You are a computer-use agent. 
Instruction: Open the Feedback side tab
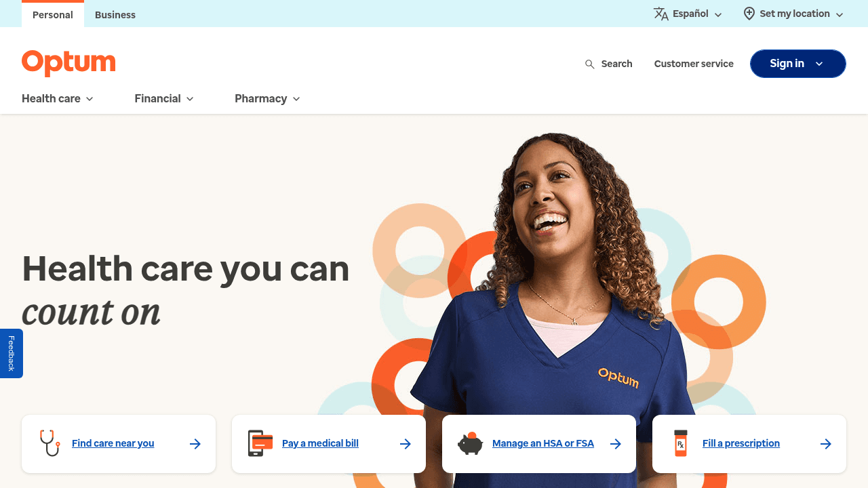tap(12, 353)
